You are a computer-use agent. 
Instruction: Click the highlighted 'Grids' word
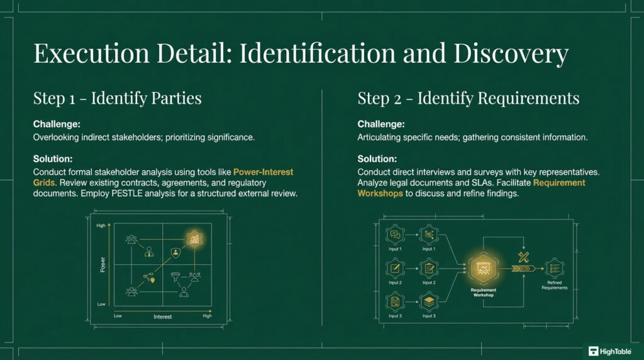pos(44,183)
